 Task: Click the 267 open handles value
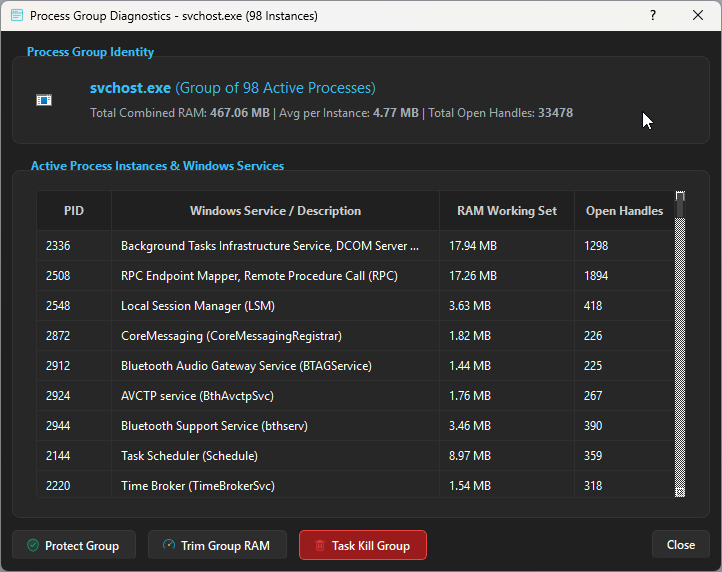[x=593, y=395]
